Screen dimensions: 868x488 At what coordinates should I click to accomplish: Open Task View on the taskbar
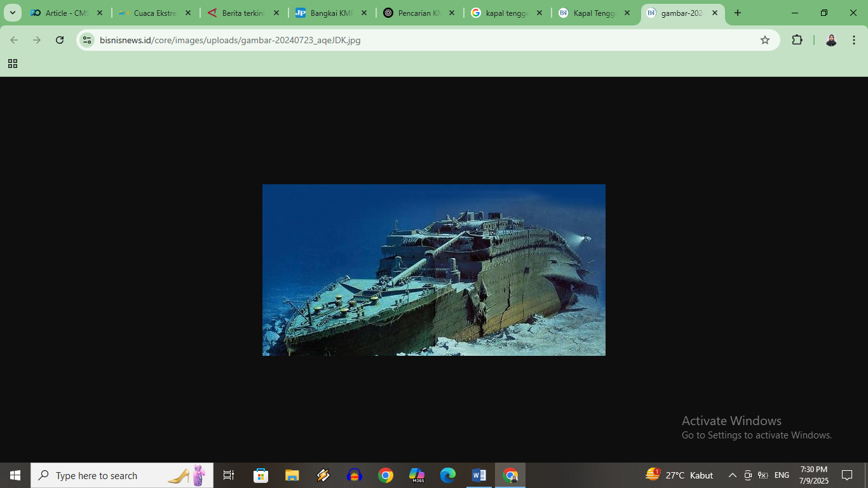[229, 475]
